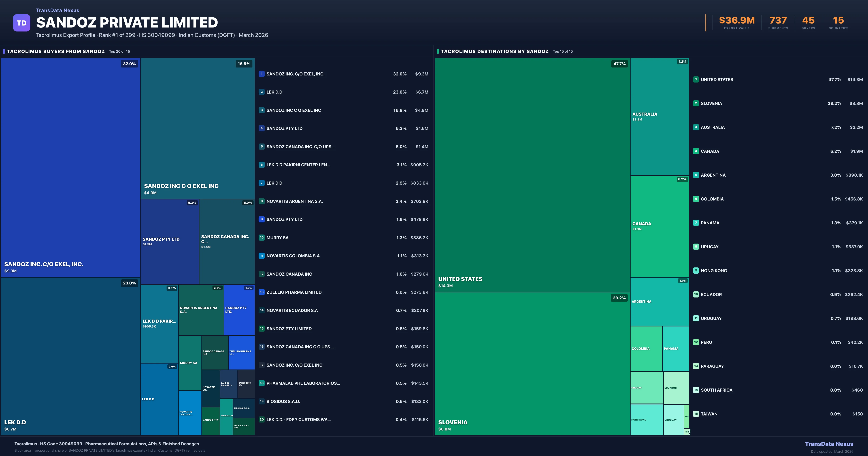The height and width of the screenshot is (456, 868).
Task: Click rank 1 badge beside UNITED STATES
Action: click(x=696, y=80)
